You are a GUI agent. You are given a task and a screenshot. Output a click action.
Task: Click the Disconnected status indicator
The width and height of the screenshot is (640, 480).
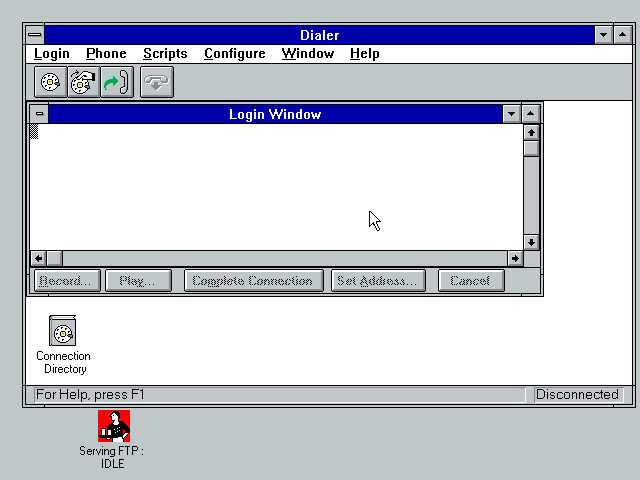click(x=577, y=395)
